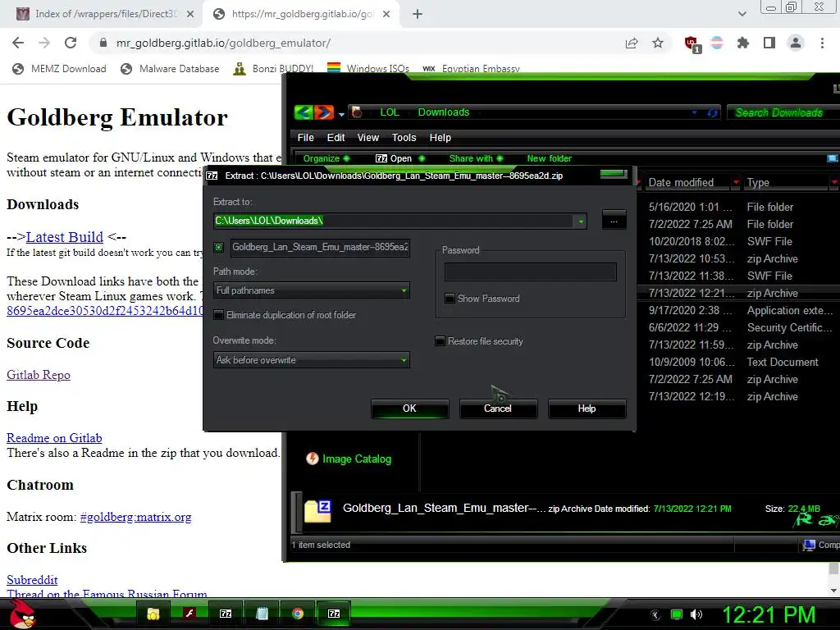This screenshot has height=630, width=840.
Task: Open the MEMZ Download bookmark
Action: [x=59, y=69]
